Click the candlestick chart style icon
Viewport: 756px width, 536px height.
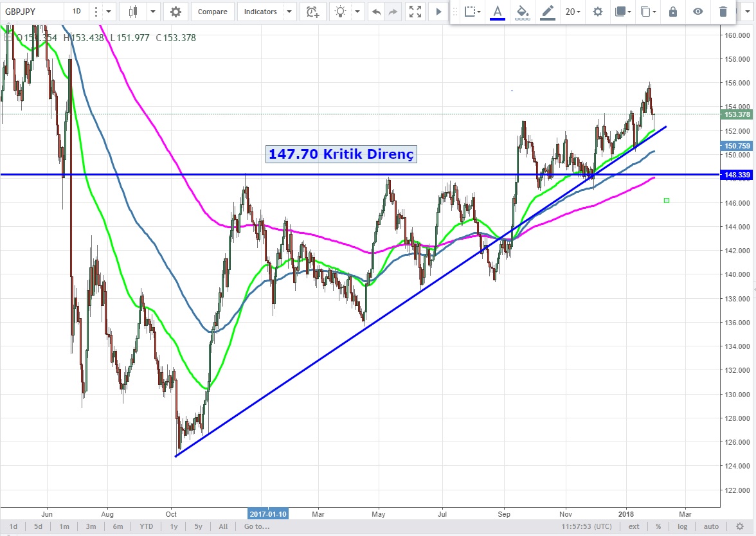[x=133, y=12]
